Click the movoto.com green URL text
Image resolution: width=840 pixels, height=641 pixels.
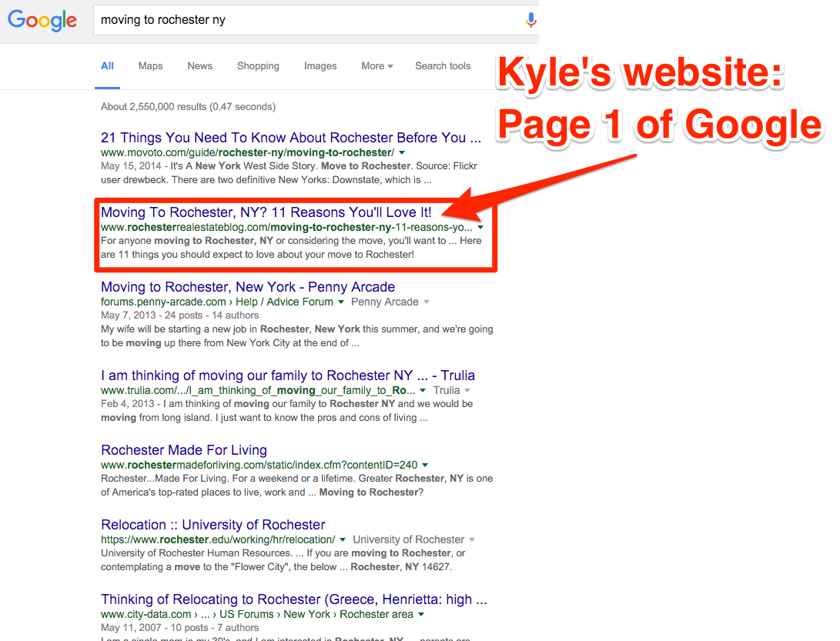pos(247,152)
